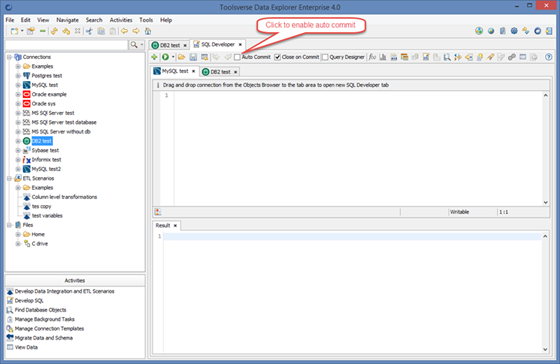The width and height of the screenshot is (560, 364).
Task: Click Find Database Objects activity
Action: [x=40, y=310]
